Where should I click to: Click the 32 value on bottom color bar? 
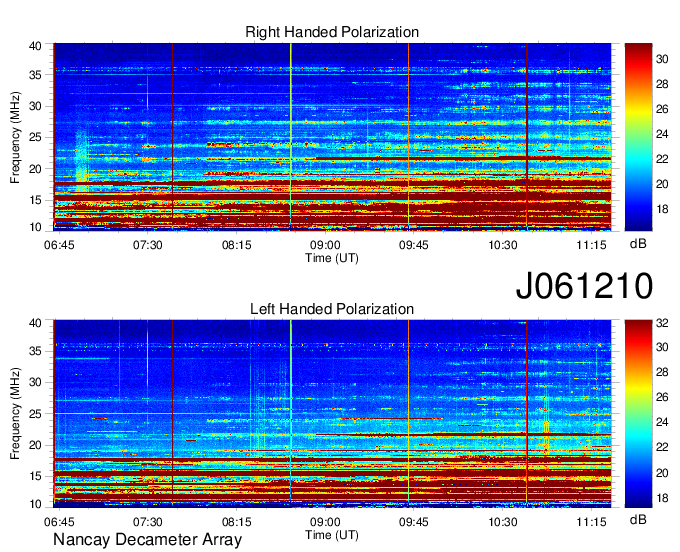(x=662, y=323)
